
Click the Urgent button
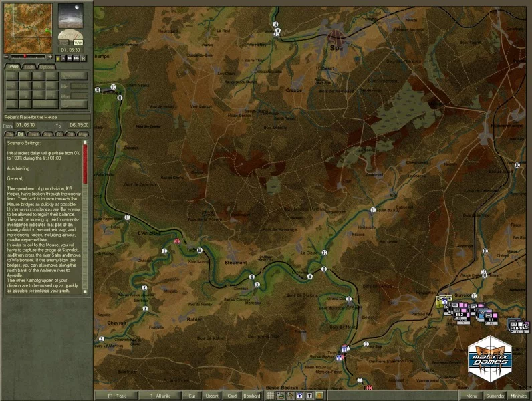point(212,396)
